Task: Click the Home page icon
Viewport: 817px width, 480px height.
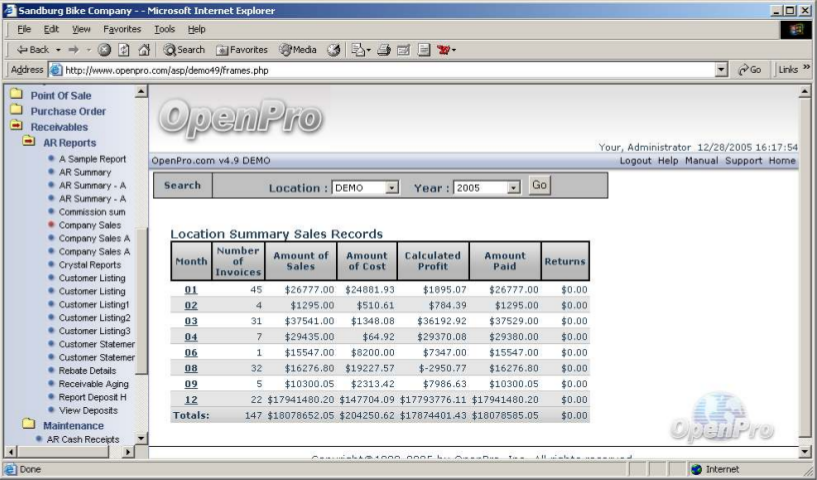Action: [x=144, y=50]
